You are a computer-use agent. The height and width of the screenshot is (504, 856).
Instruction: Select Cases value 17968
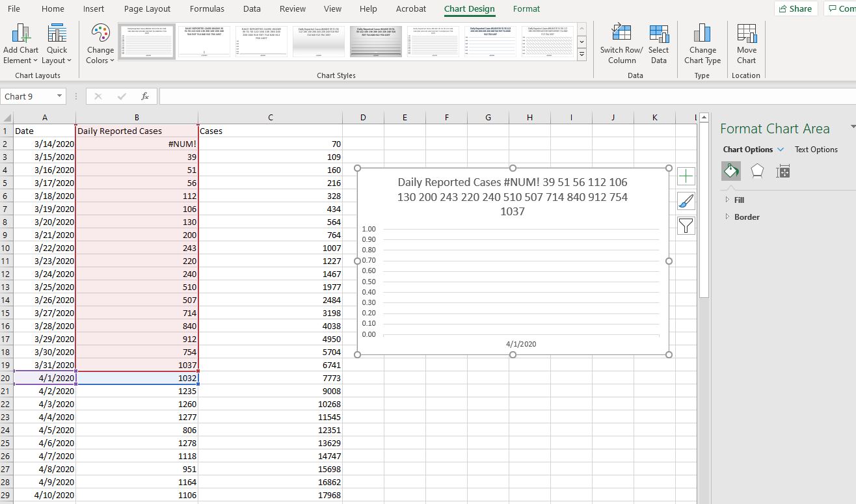click(270, 495)
